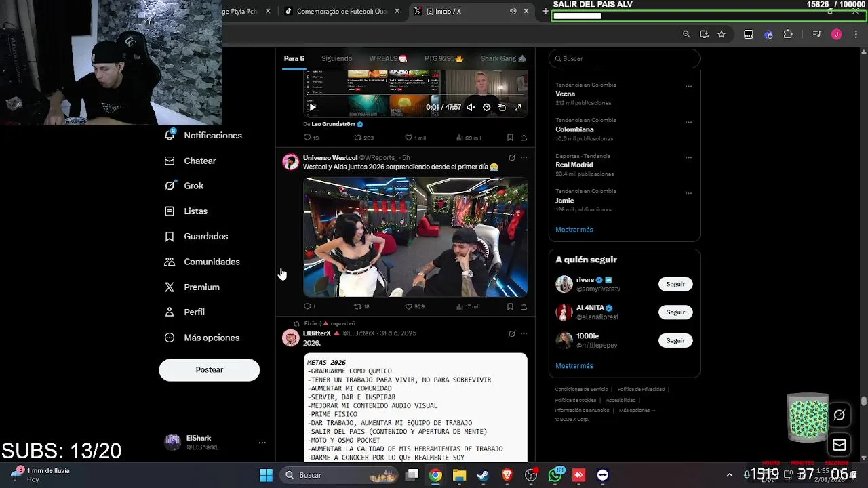Image resolution: width=868 pixels, height=488 pixels.
Task: Click Grok icon on ElBitterX post
Action: tap(512, 333)
